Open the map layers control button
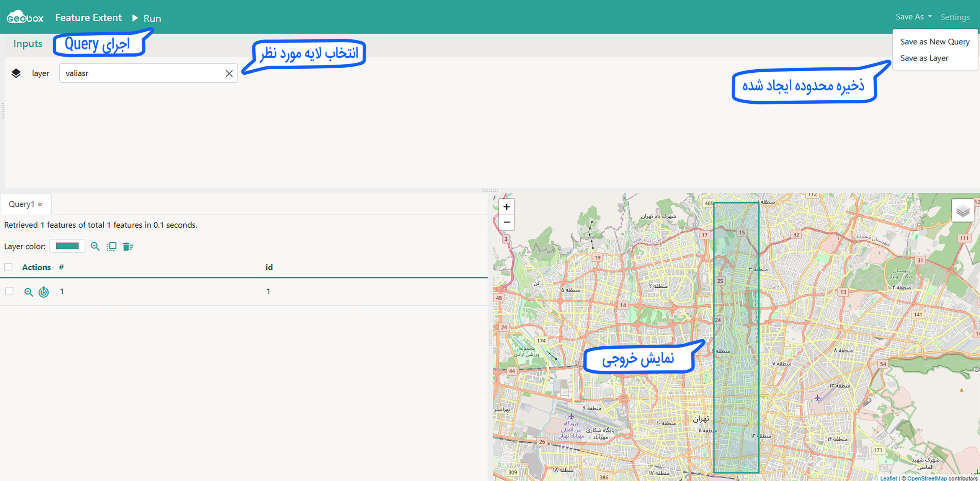980x481 pixels. click(x=962, y=210)
